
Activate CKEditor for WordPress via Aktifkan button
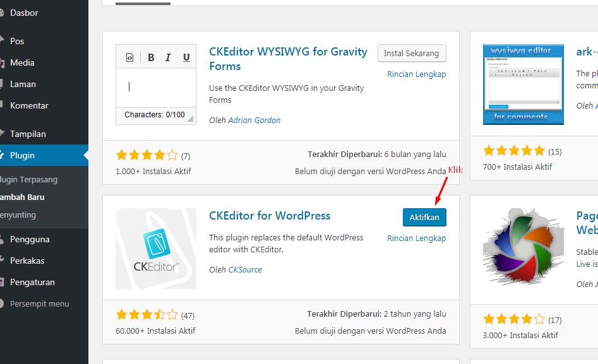tap(424, 216)
